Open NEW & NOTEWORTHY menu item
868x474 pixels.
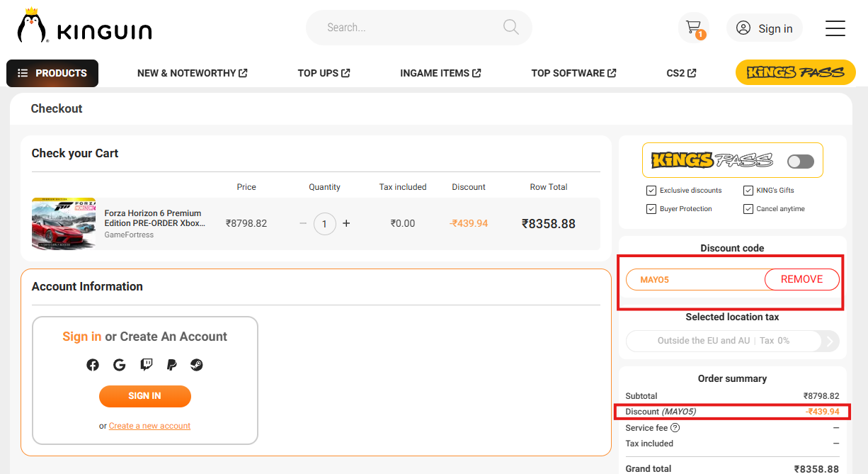click(193, 73)
